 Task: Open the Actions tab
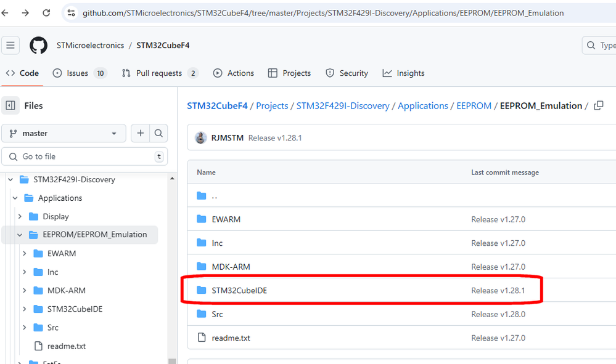tap(234, 73)
